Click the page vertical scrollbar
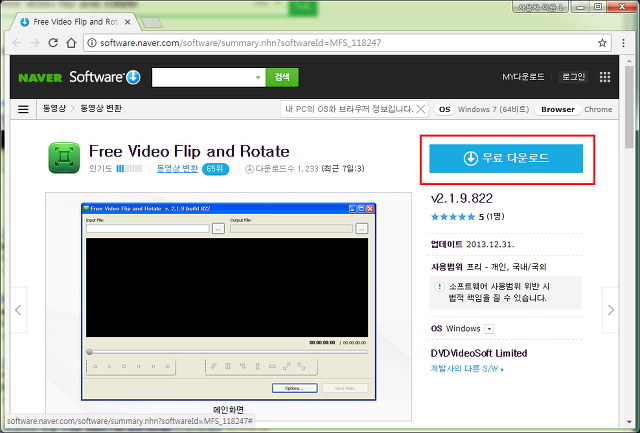640x433 pixels. [629, 107]
